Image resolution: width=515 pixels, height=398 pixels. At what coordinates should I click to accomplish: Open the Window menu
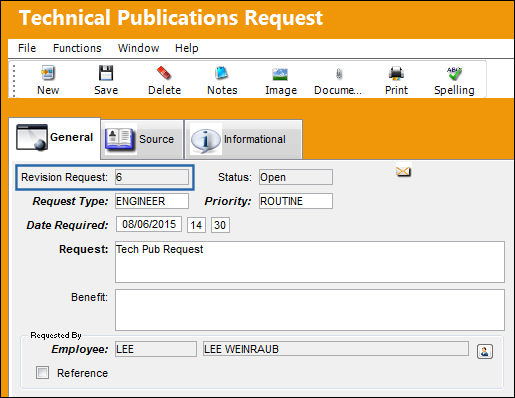coord(138,48)
